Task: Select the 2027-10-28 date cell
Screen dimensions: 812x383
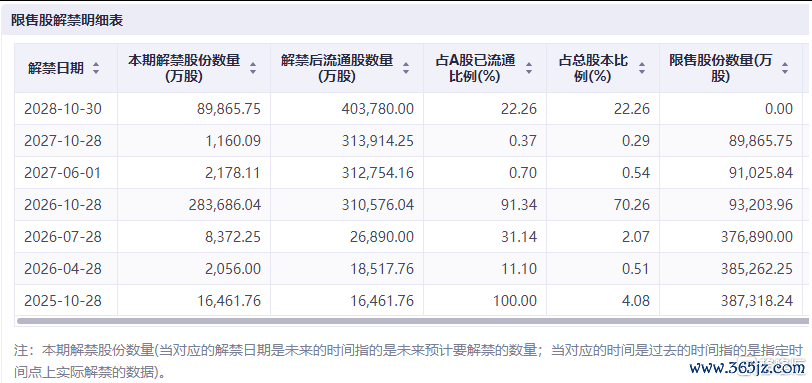Action: tap(63, 141)
